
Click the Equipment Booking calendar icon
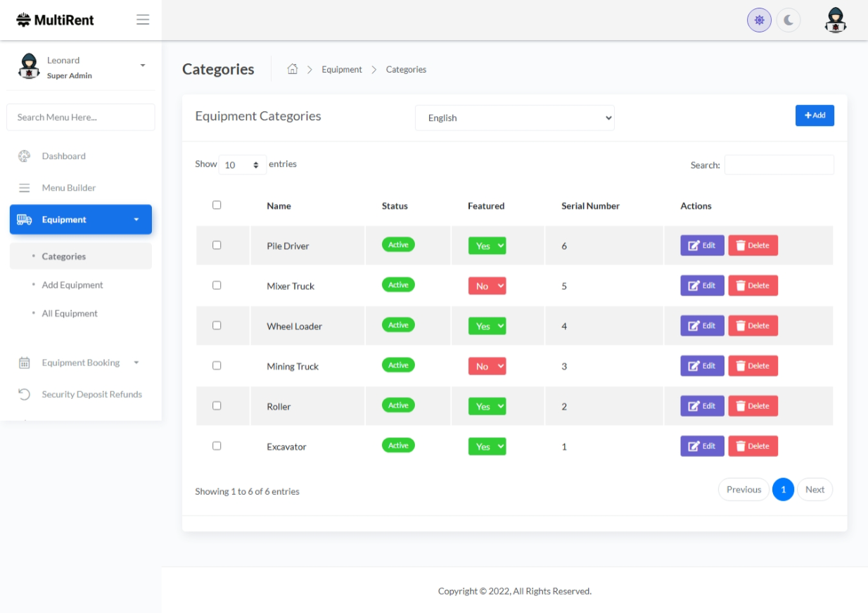click(24, 363)
